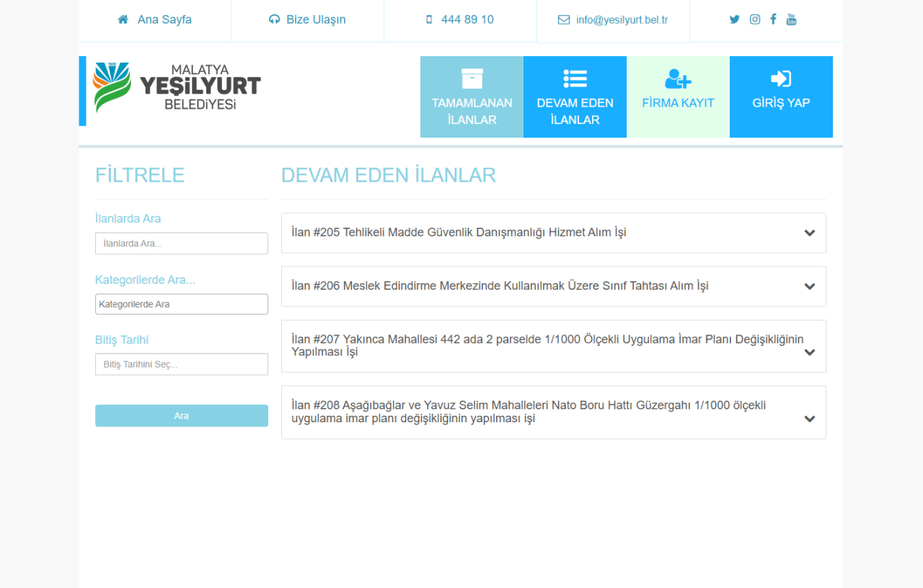Screen dimensions: 923x588
Task: Click the headset icon next to Bize Ulaşın
Action: coord(274,19)
